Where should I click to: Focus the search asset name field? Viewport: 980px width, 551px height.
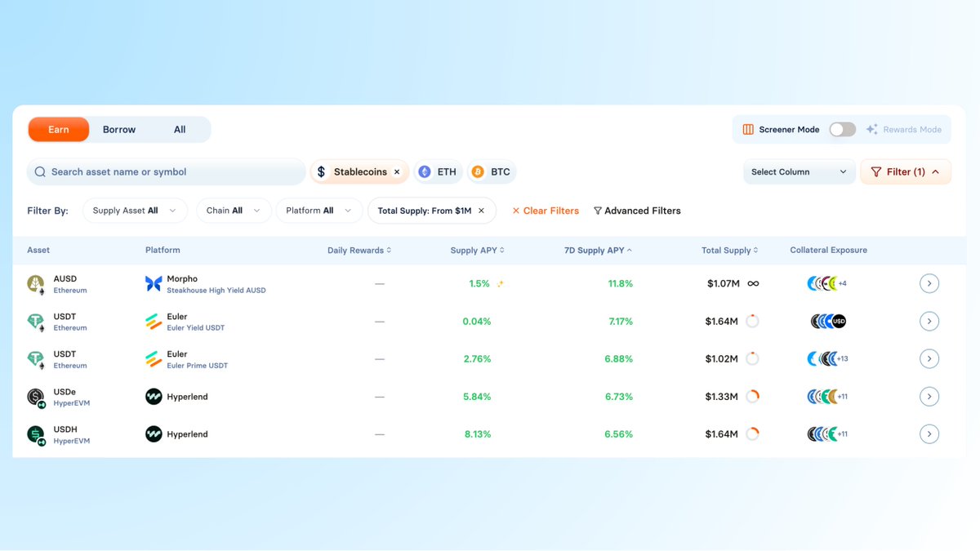coord(167,172)
